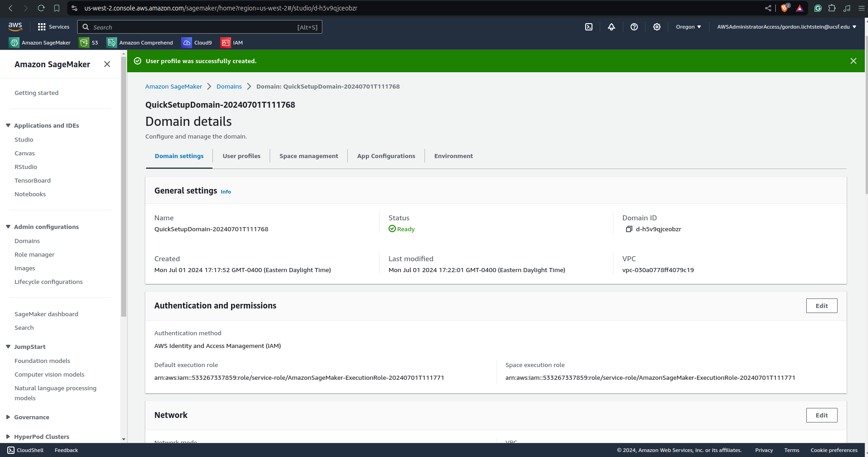Screen dimensions: 868x457
Task: Go forward in browser history
Action: pos(26,8)
